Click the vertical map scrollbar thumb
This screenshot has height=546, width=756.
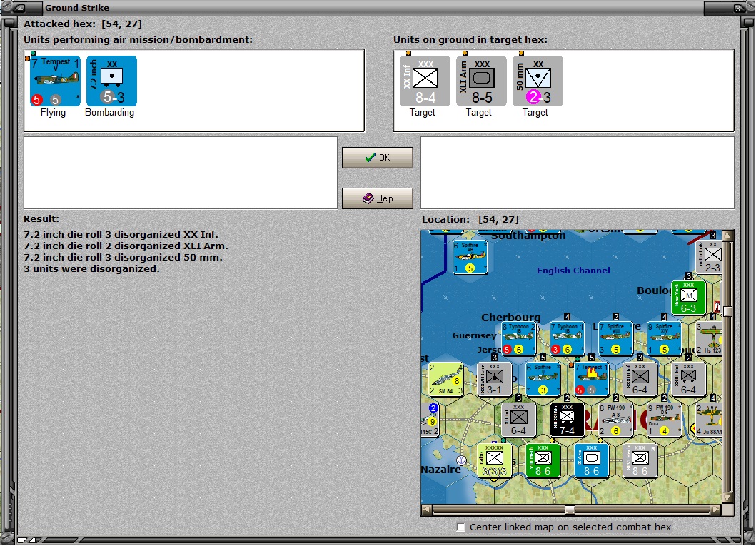[728, 311]
